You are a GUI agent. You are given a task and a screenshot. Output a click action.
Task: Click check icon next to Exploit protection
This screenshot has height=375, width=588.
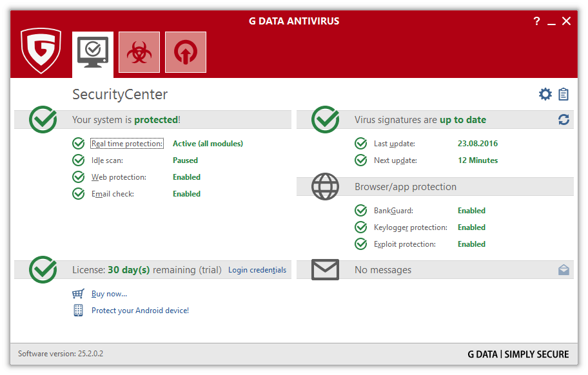point(361,244)
